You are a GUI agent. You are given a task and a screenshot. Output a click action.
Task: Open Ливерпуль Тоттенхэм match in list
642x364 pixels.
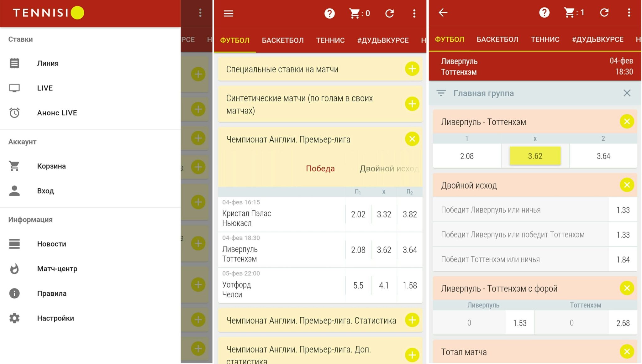[282, 250]
